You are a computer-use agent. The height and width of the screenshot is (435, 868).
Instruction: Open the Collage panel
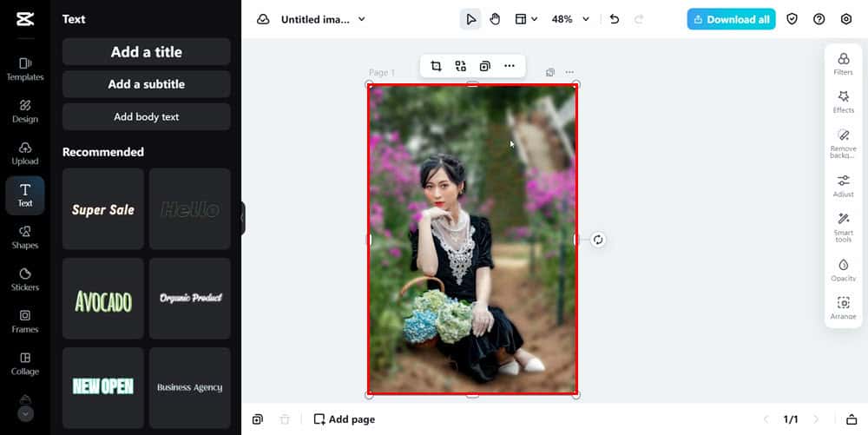[25, 364]
